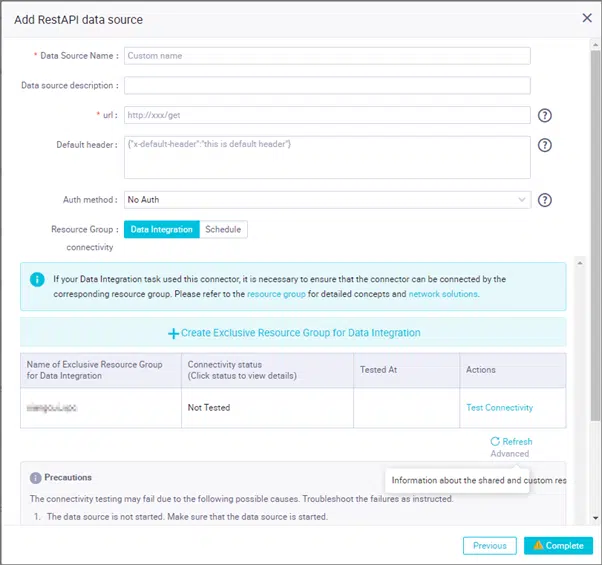602x565 pixels.
Task: Open the Auth method dropdown
Action: (327, 200)
